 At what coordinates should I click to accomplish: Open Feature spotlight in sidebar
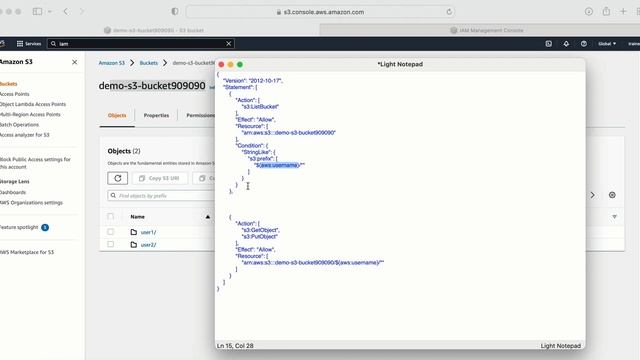(x=19, y=227)
